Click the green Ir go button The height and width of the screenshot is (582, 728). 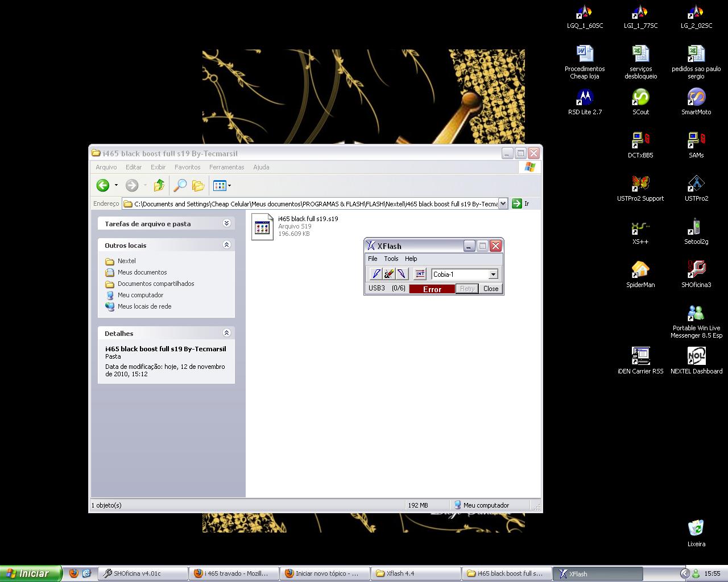(x=520, y=203)
